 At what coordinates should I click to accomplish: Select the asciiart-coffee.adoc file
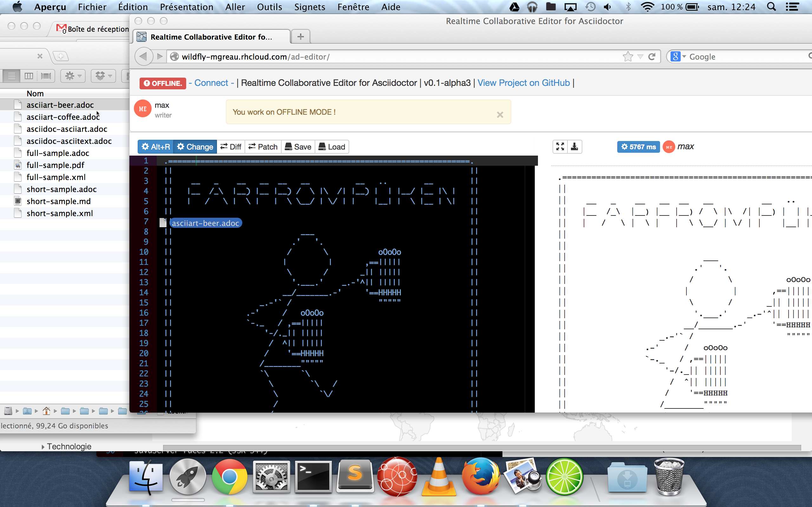pyautogui.click(x=62, y=117)
